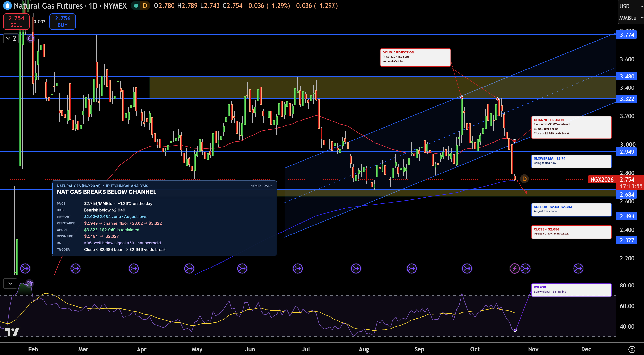Screen dimensions: 644x355
Task: Click the contract rollover icon near Sep
Action: 411,268
